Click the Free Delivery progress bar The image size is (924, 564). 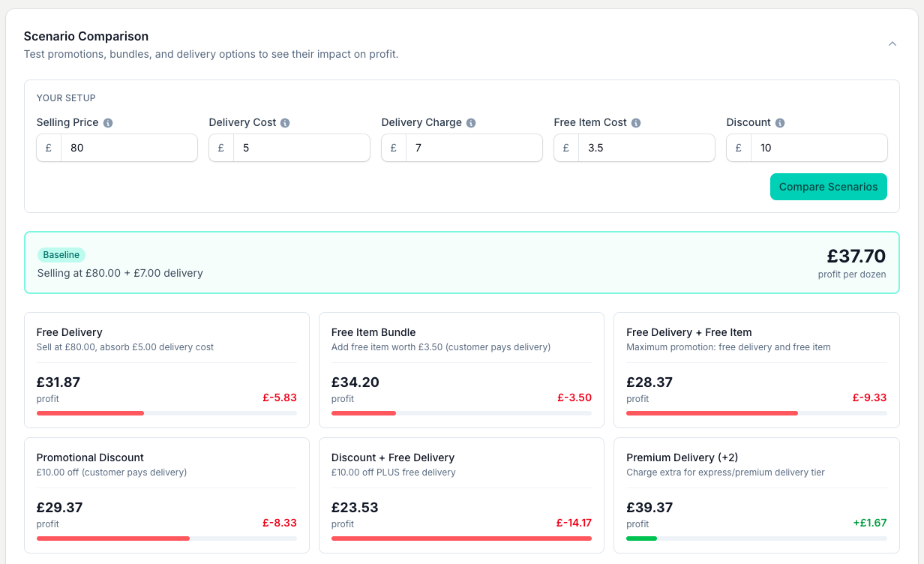(166, 413)
